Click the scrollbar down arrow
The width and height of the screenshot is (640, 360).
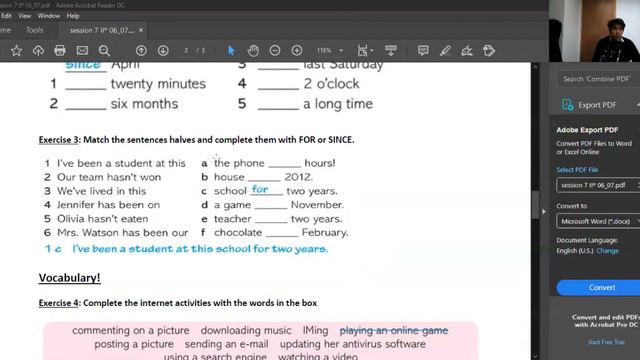point(536,356)
